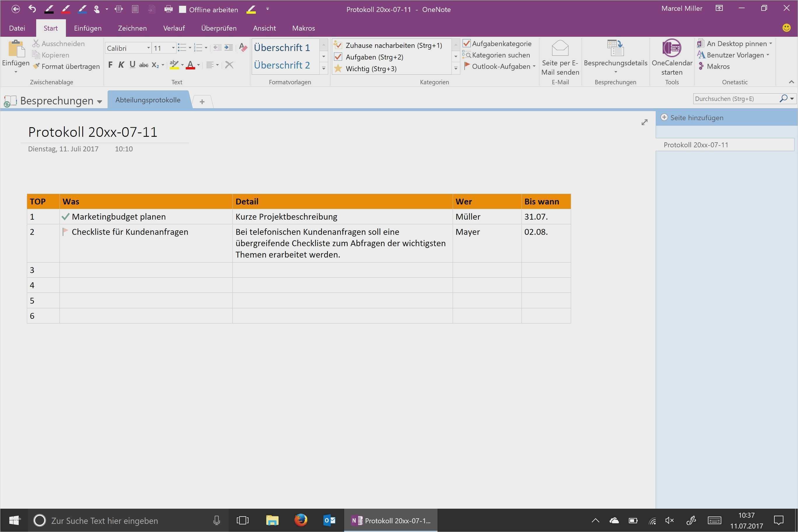The height and width of the screenshot is (532, 798).
Task: Expand the Besprechungen notebook dropdown
Action: pyautogui.click(x=99, y=101)
